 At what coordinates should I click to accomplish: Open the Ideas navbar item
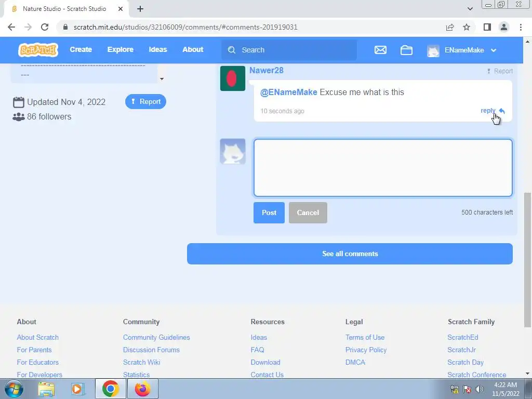pos(158,49)
